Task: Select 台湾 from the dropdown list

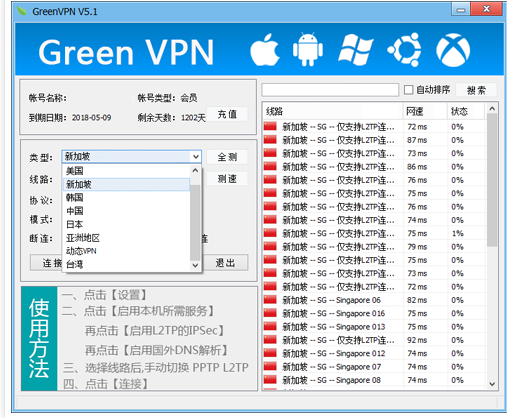Action: (127, 264)
